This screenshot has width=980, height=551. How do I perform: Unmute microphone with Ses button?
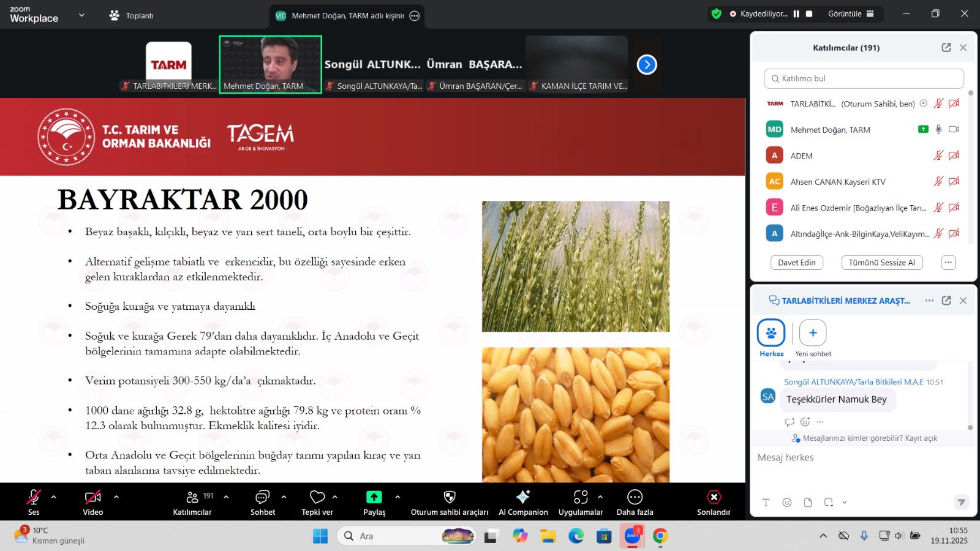[x=34, y=497]
